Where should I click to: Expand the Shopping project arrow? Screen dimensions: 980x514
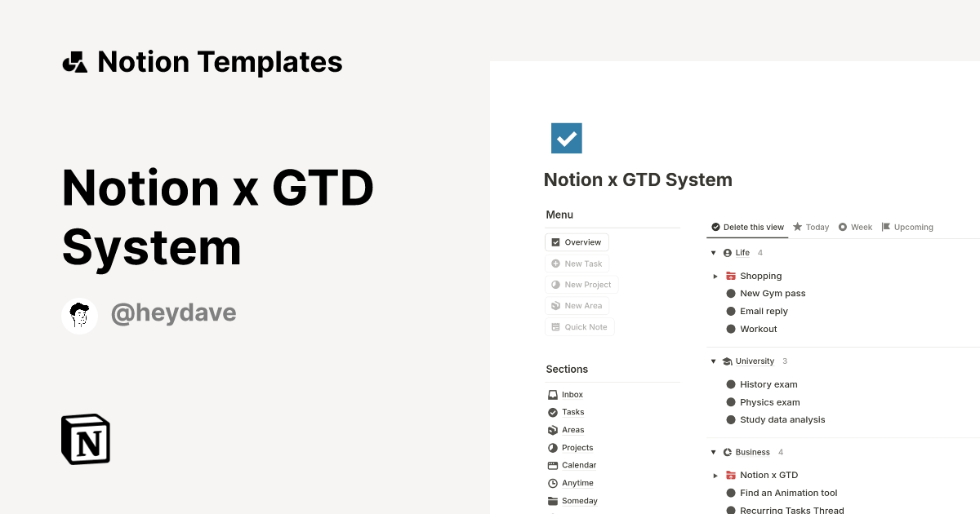716,276
